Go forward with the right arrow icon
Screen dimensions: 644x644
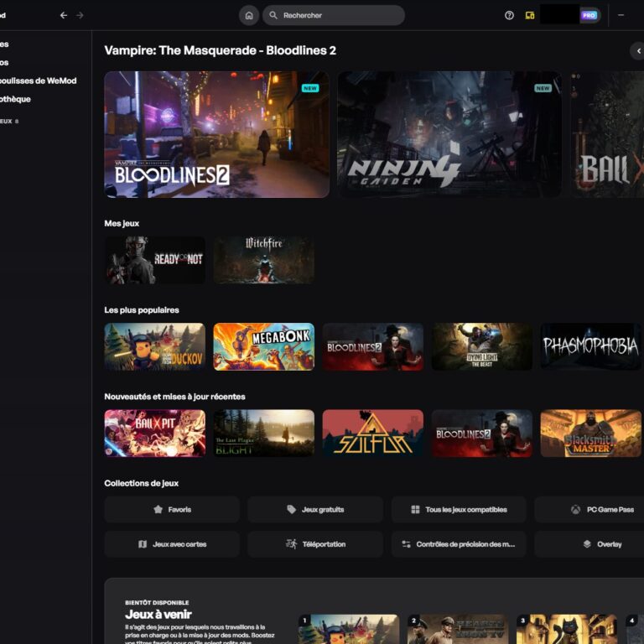pyautogui.click(x=80, y=15)
